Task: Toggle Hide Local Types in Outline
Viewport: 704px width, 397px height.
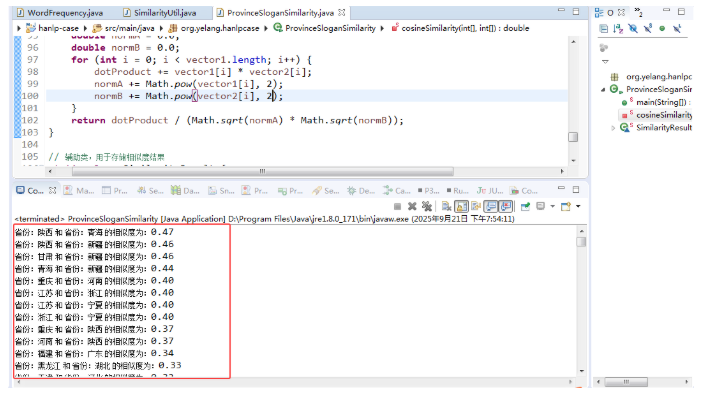Action: pyautogui.click(x=677, y=29)
